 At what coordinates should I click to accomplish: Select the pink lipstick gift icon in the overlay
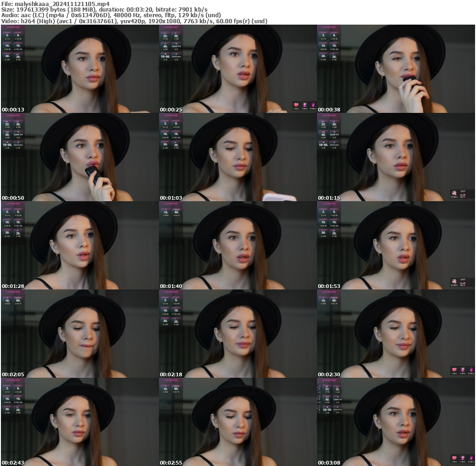(x=313, y=105)
